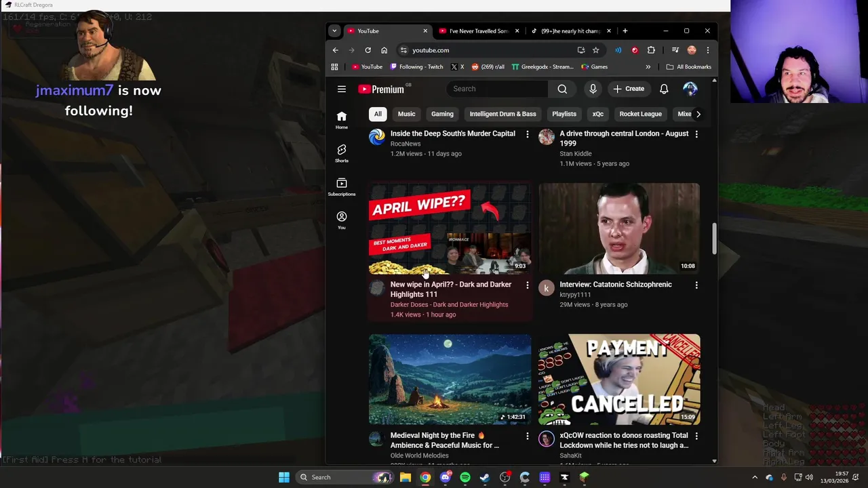Image resolution: width=868 pixels, height=488 pixels.
Task: Click the YouTube search input field
Action: pos(496,89)
